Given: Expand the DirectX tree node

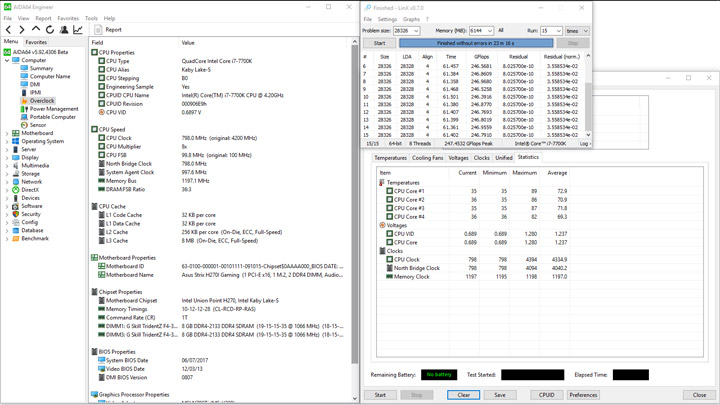Looking at the screenshot, I should [x=7, y=190].
